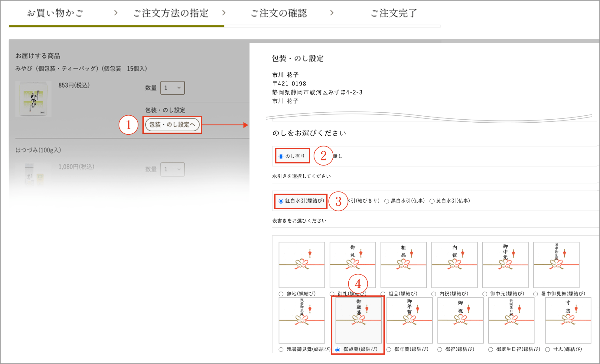Choose the 寸志 noshi design image

pos(568,320)
